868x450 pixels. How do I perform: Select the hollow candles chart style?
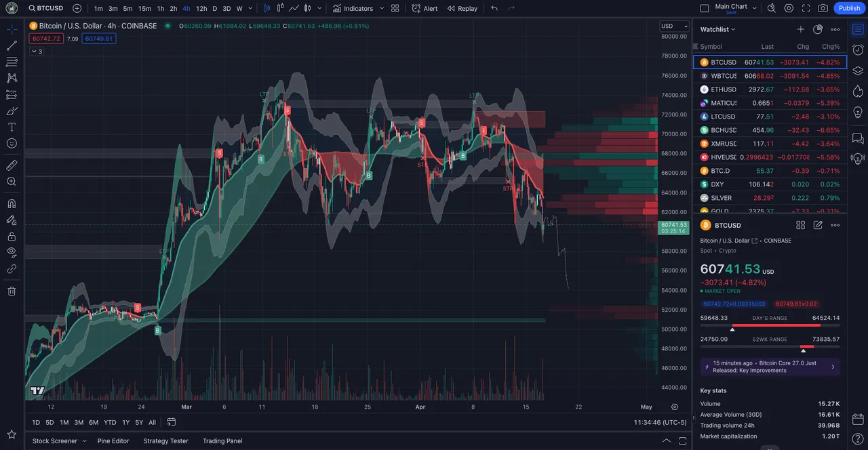(x=280, y=8)
